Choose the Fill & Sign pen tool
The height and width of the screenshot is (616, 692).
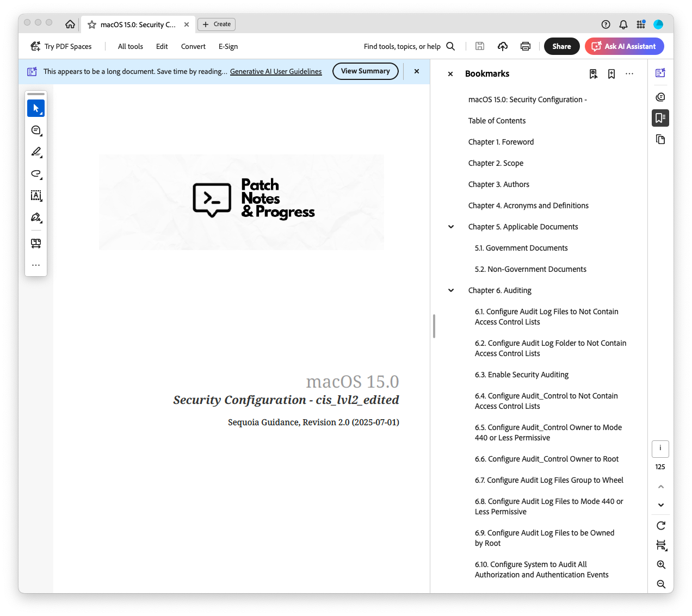[x=36, y=217]
